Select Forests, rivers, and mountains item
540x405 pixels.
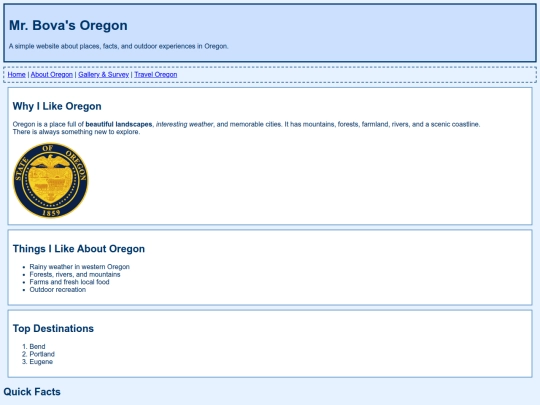point(75,274)
